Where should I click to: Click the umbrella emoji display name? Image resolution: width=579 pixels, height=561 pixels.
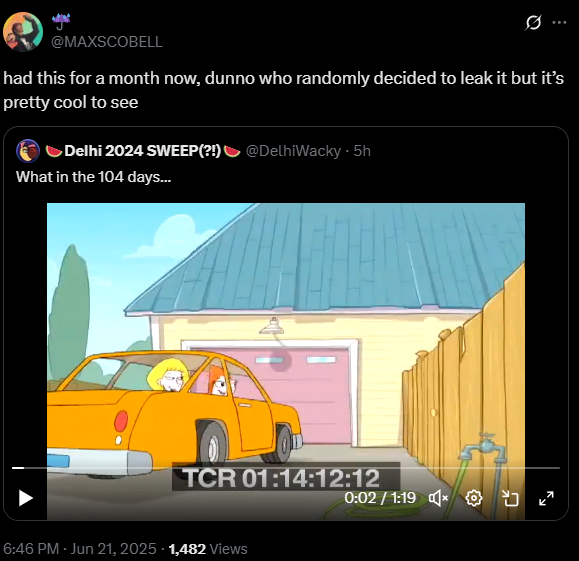pos(61,21)
